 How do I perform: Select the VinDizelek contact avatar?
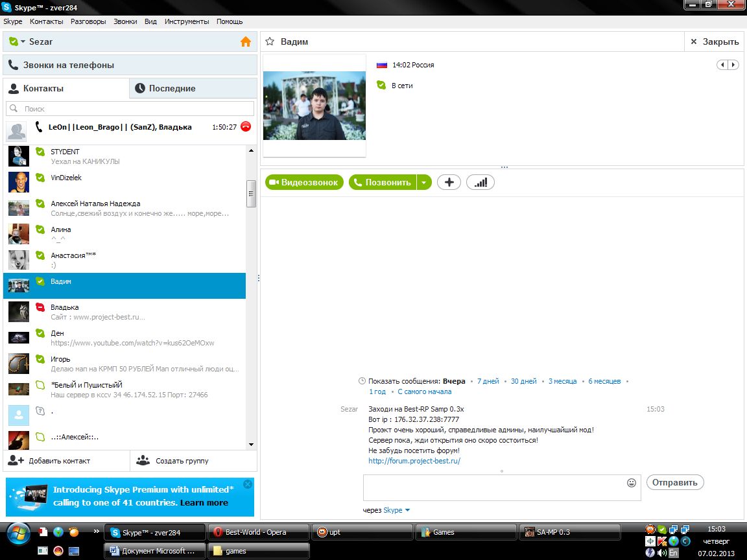coord(19,182)
